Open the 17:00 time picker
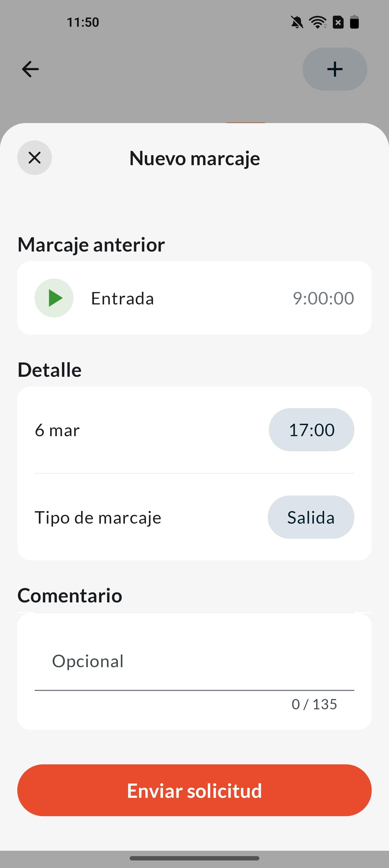This screenshot has height=868, width=389. (x=311, y=430)
